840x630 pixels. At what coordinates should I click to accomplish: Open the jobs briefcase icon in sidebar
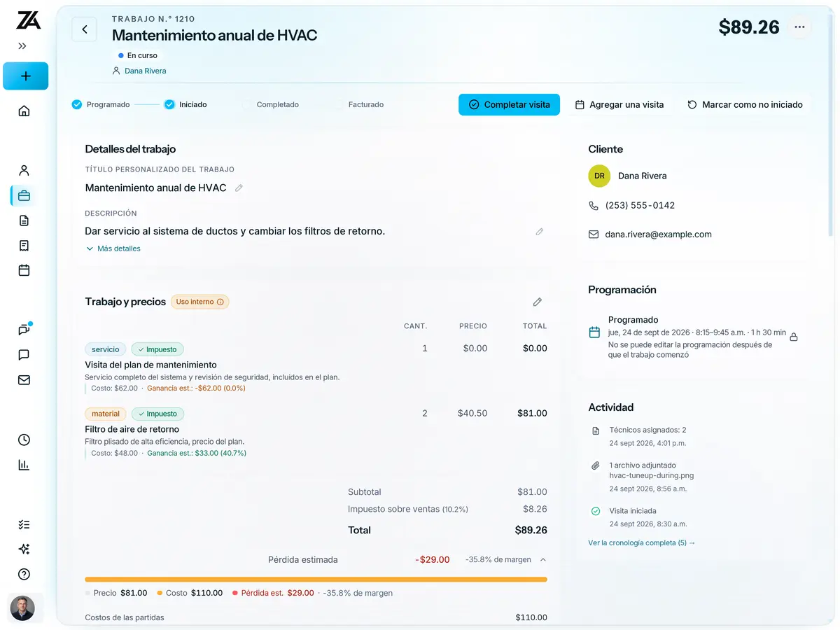click(24, 195)
